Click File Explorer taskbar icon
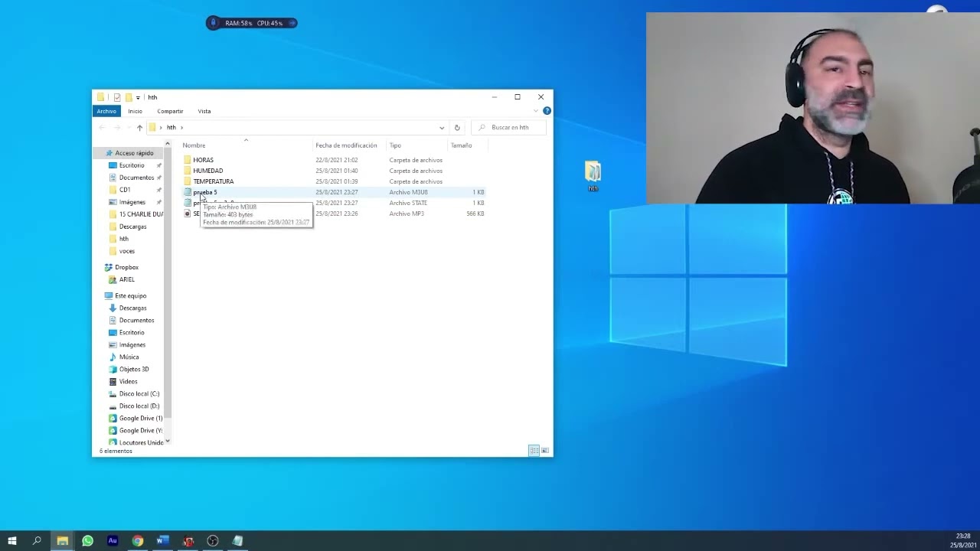980x551 pixels. [62, 541]
